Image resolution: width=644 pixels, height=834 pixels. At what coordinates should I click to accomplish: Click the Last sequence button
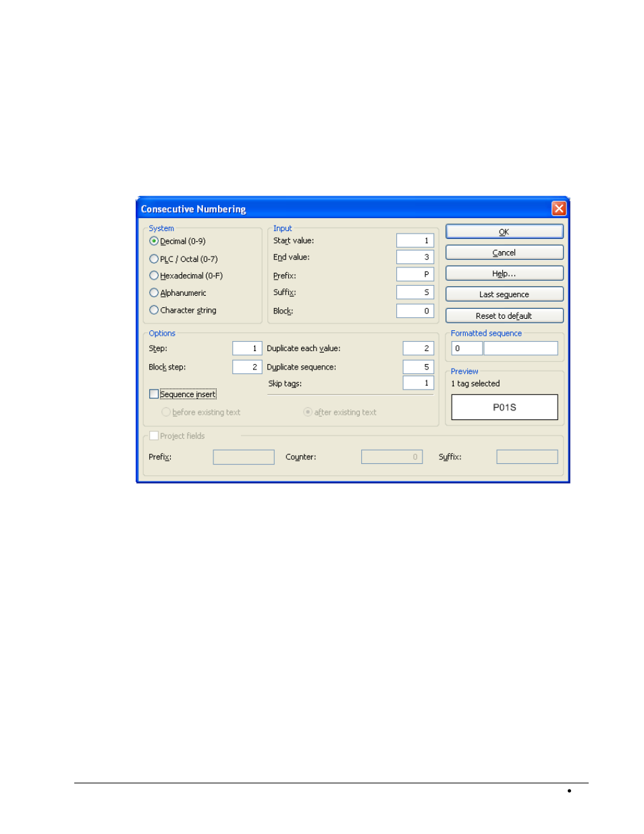(504, 294)
